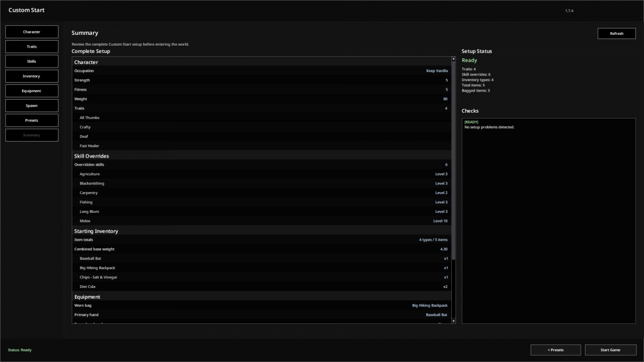Open the Character tab in sidebar
This screenshot has width=644, height=362.
click(32, 32)
